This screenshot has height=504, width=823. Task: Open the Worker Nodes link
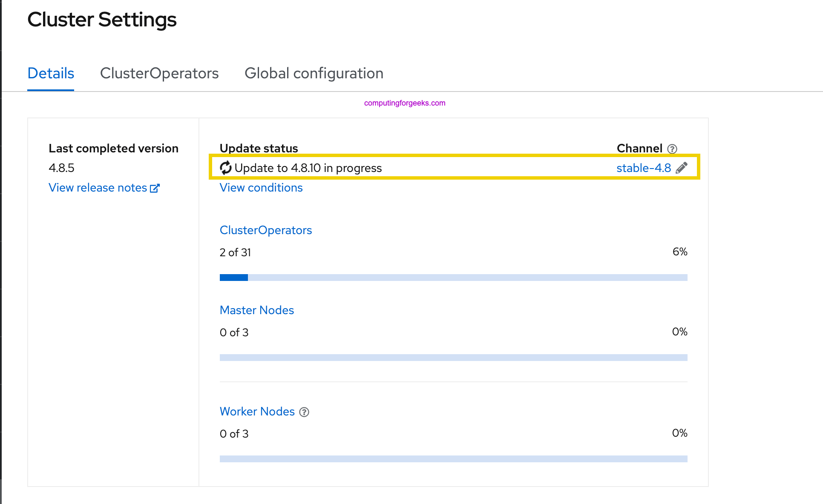(257, 412)
